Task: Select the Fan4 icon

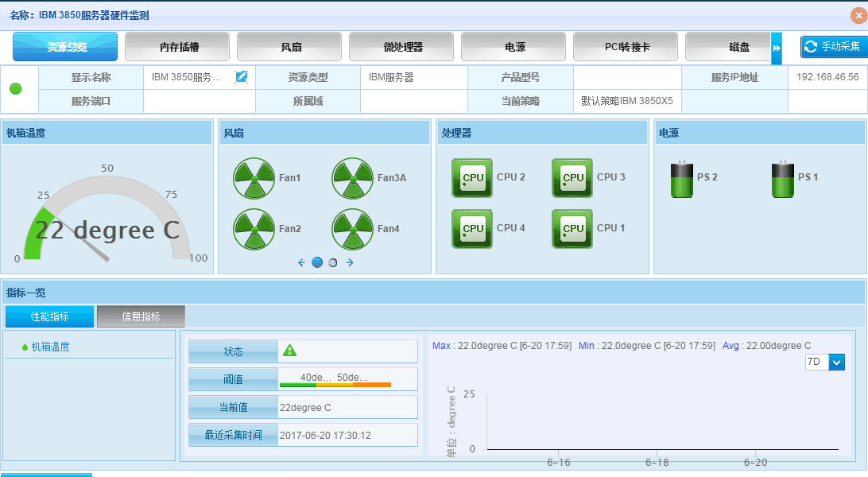Action: click(352, 229)
